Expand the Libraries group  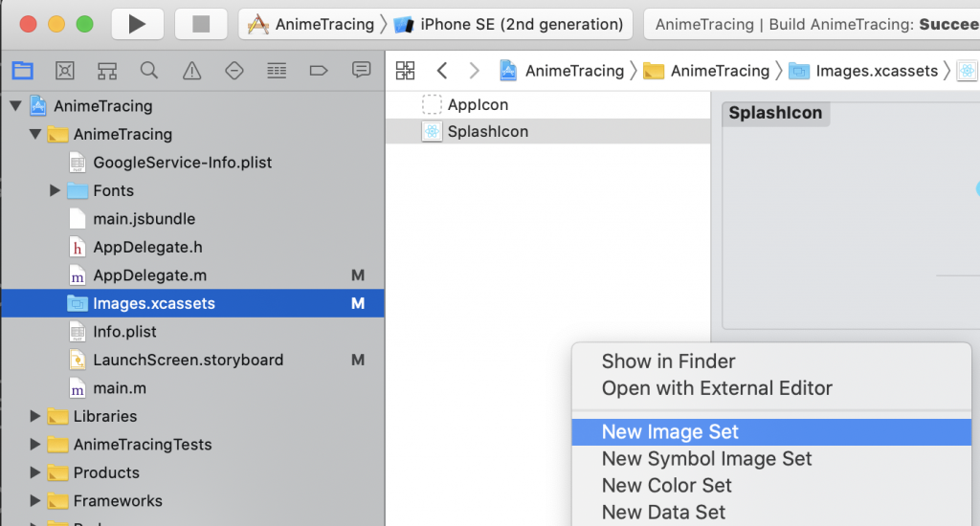[x=35, y=415]
